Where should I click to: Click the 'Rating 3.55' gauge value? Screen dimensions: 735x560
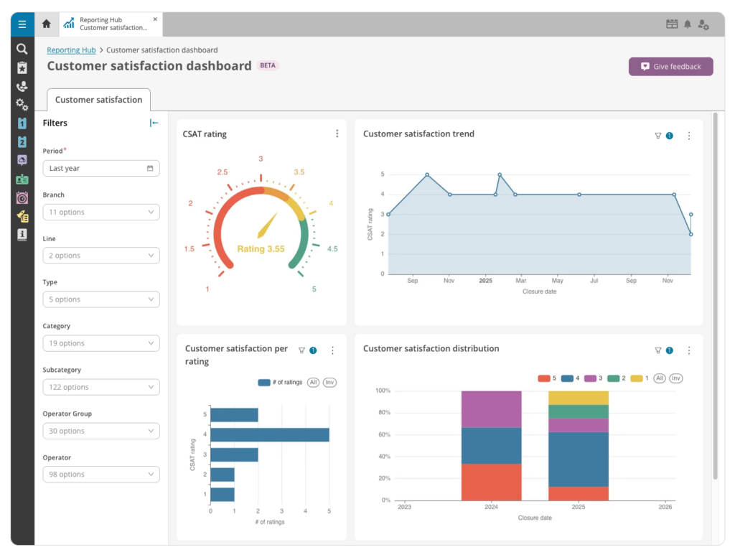pyautogui.click(x=261, y=249)
